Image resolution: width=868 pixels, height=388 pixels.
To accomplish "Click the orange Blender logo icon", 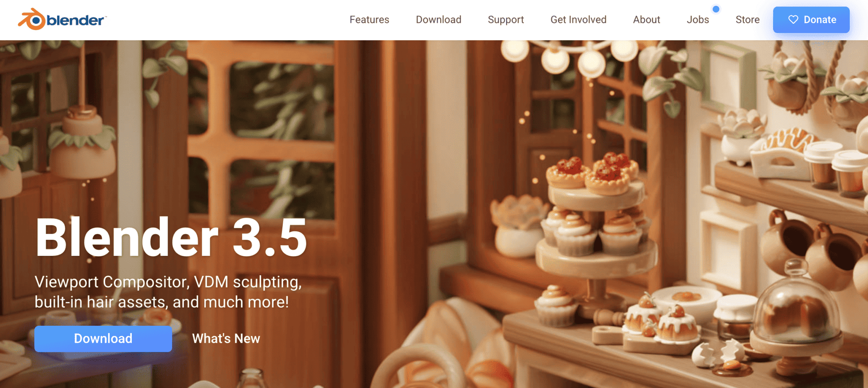I will pos(32,19).
